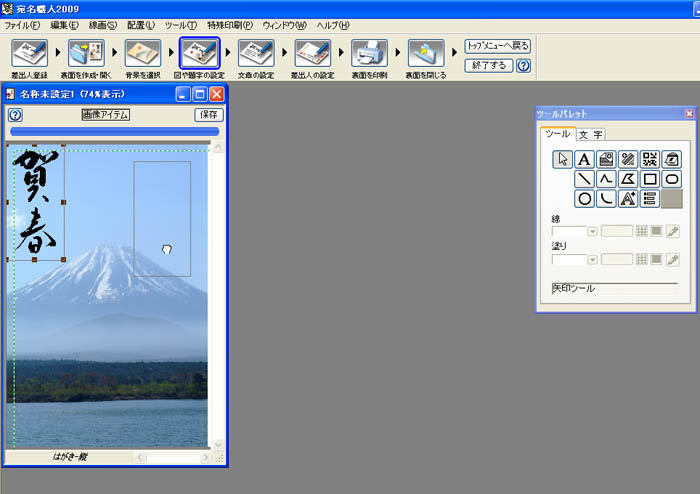Image resolution: width=700 pixels, height=494 pixels.
Task: Select the circle shape tool
Action: (584, 199)
